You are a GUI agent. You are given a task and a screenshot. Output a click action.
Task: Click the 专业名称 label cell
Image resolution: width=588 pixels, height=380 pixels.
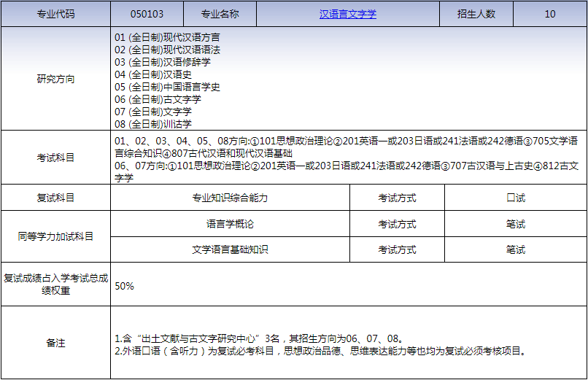220,14
